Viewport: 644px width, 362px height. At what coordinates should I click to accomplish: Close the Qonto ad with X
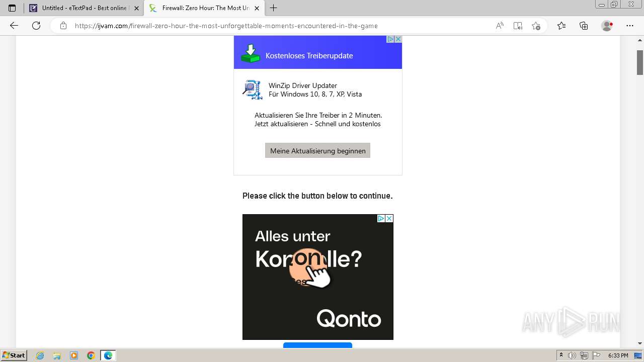click(389, 219)
